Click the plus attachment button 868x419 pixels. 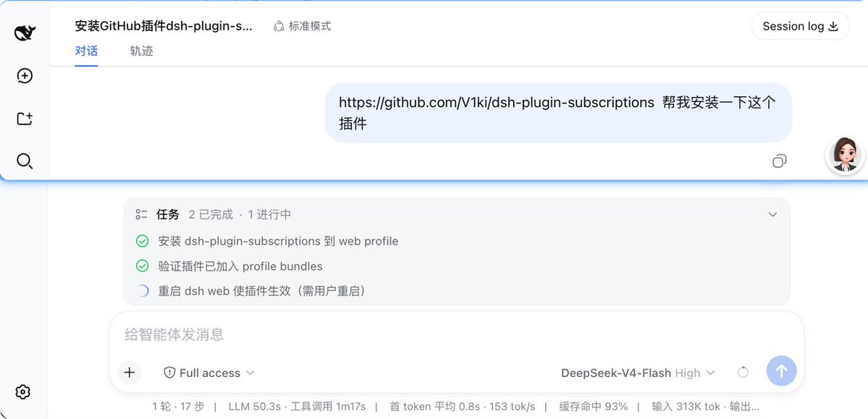pos(130,373)
